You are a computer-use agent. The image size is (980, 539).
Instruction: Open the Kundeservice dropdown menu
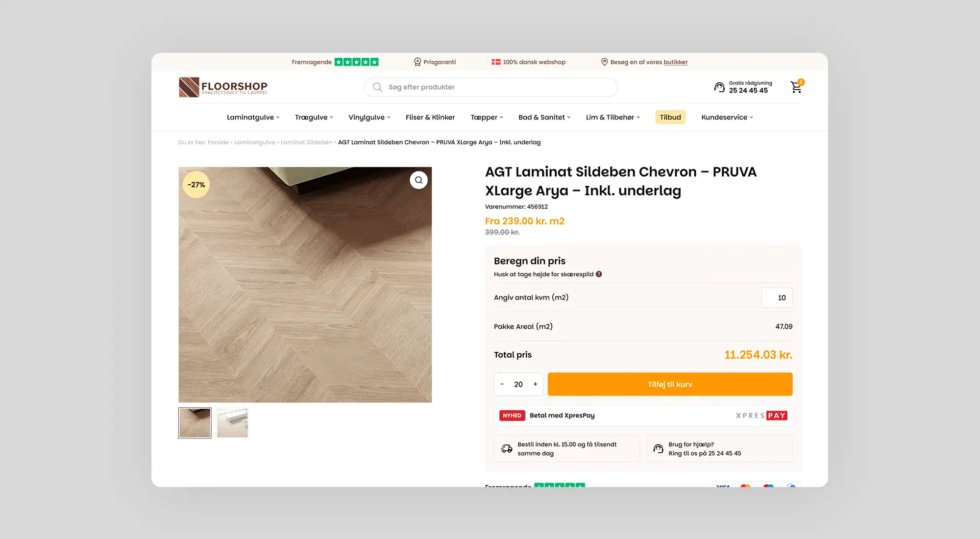[x=727, y=118]
